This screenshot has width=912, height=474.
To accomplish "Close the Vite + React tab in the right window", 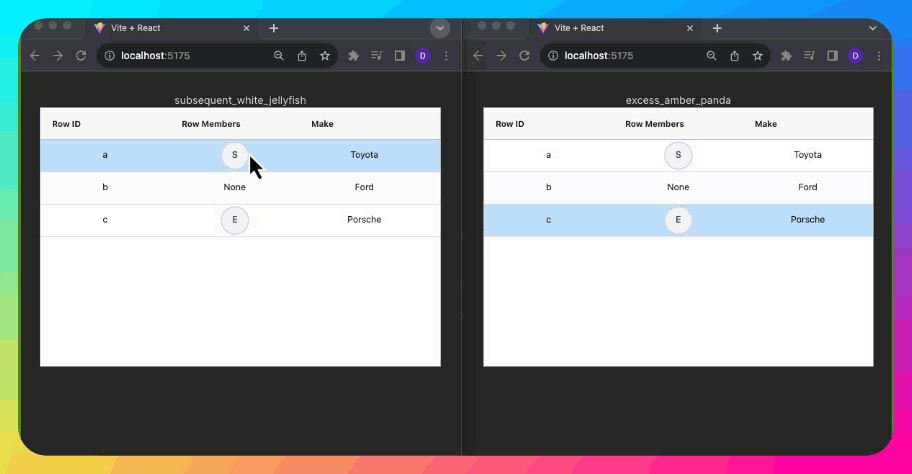I will pos(690,28).
